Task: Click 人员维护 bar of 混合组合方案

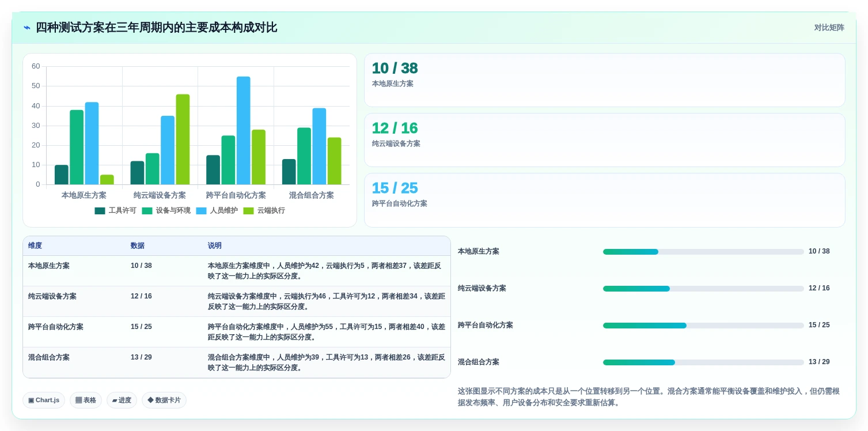Action: pos(319,146)
